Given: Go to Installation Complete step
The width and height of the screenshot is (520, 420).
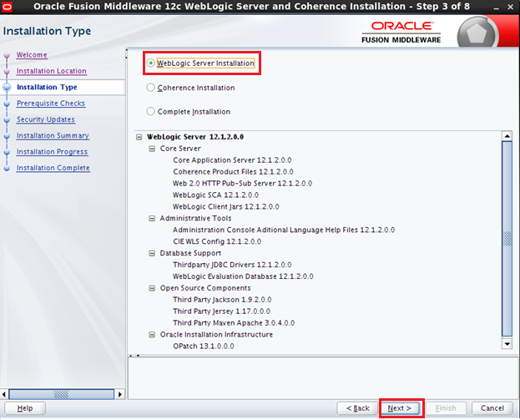Looking at the screenshot, I should click(53, 168).
